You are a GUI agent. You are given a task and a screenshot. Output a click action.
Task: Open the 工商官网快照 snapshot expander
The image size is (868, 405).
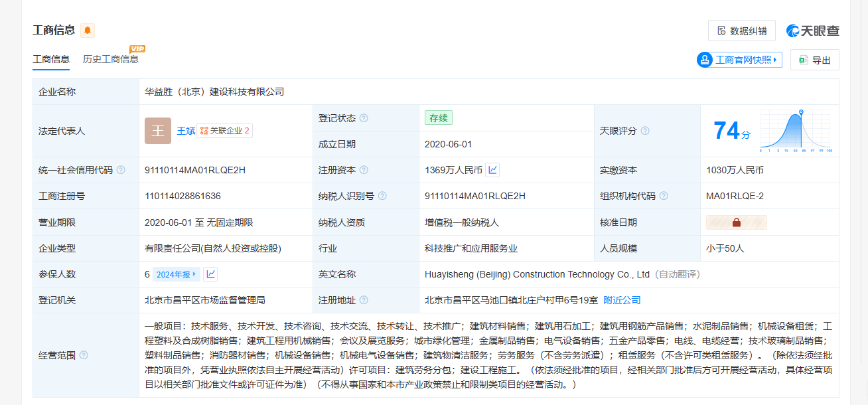pyautogui.click(x=739, y=60)
